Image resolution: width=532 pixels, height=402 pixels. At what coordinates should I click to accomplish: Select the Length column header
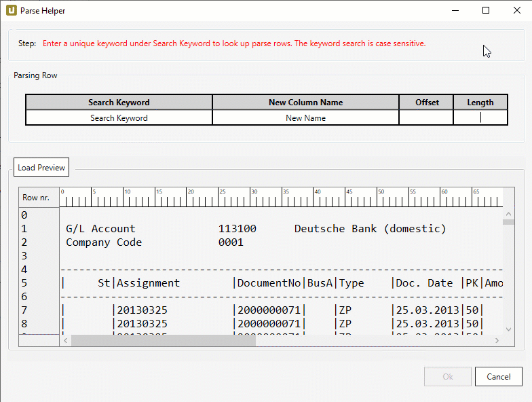tap(480, 102)
